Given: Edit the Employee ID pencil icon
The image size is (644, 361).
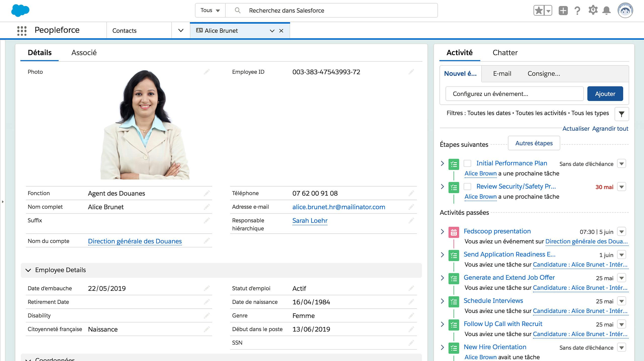Looking at the screenshot, I should (x=411, y=72).
